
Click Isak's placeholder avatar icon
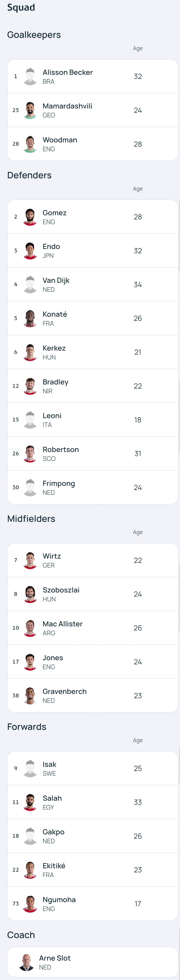pos(30,769)
